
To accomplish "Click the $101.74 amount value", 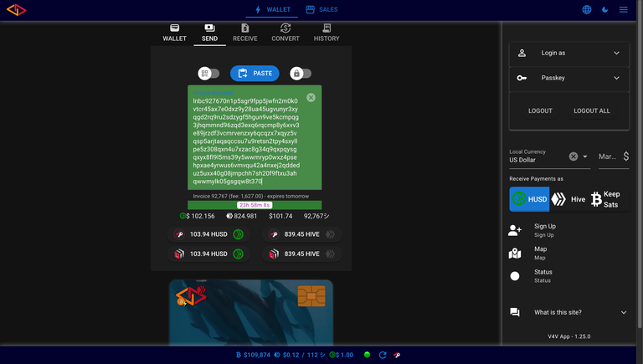I will pyautogui.click(x=280, y=216).
